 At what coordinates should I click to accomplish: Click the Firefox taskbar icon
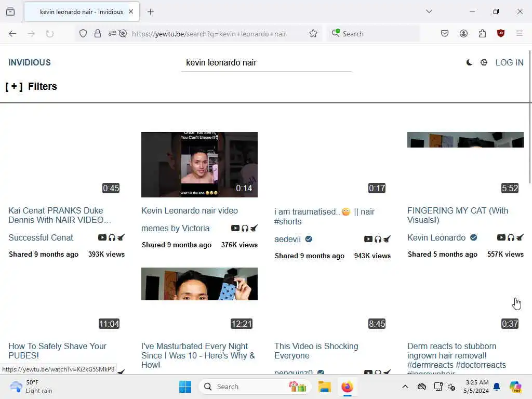pyautogui.click(x=347, y=387)
